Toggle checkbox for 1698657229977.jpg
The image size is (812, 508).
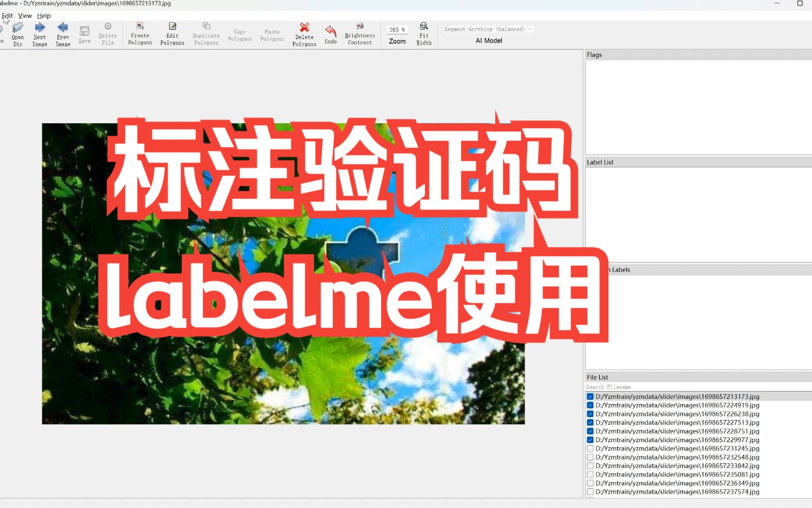click(590, 440)
